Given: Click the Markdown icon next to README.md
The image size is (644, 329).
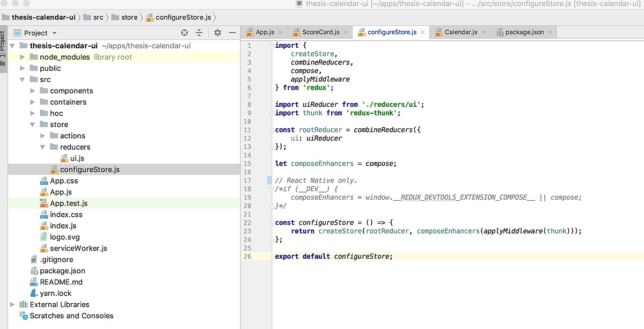Looking at the screenshot, I should click(33, 282).
